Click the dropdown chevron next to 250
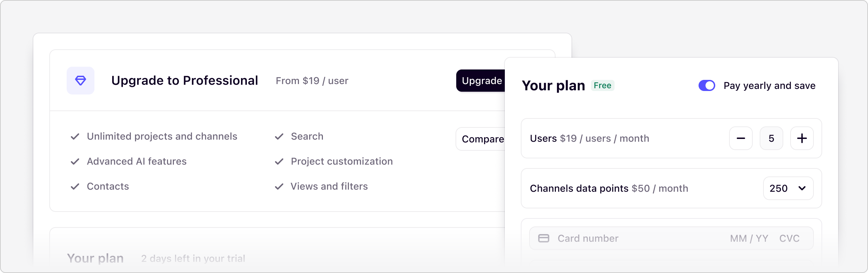The image size is (868, 273). [x=802, y=188]
